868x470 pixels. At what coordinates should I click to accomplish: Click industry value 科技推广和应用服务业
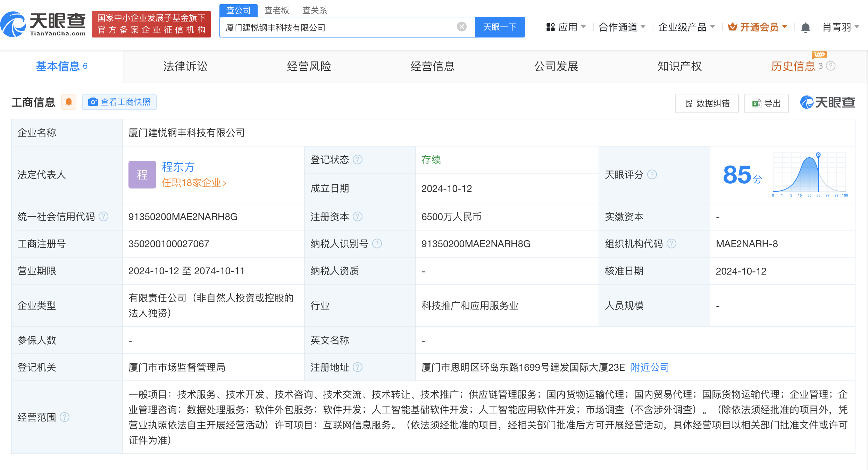coord(470,305)
